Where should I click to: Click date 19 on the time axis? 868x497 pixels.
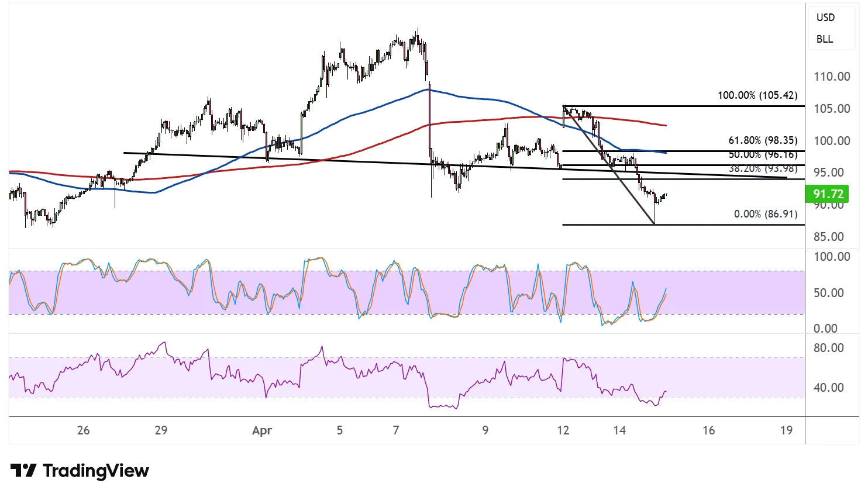tap(786, 431)
